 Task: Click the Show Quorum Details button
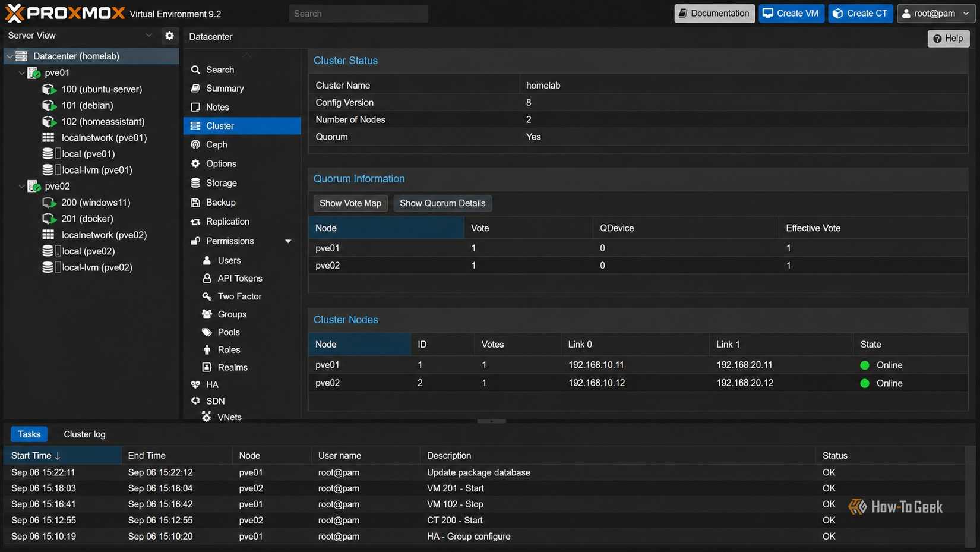click(x=442, y=203)
